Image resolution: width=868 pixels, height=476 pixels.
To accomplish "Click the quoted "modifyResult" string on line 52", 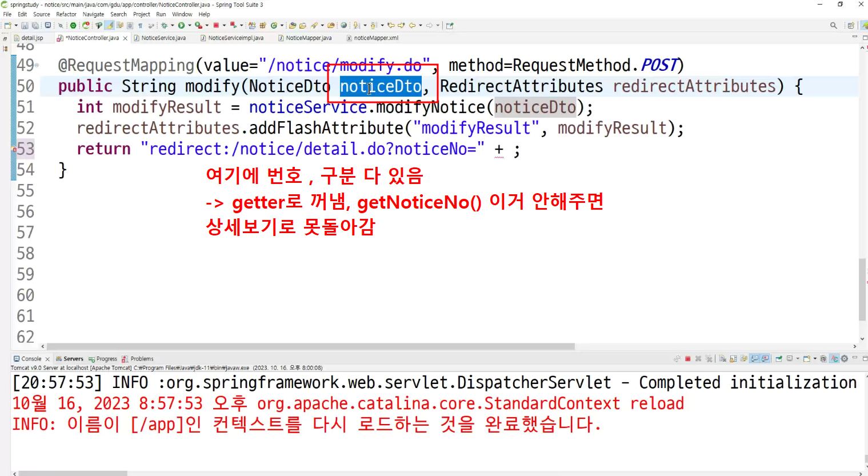I will point(476,128).
